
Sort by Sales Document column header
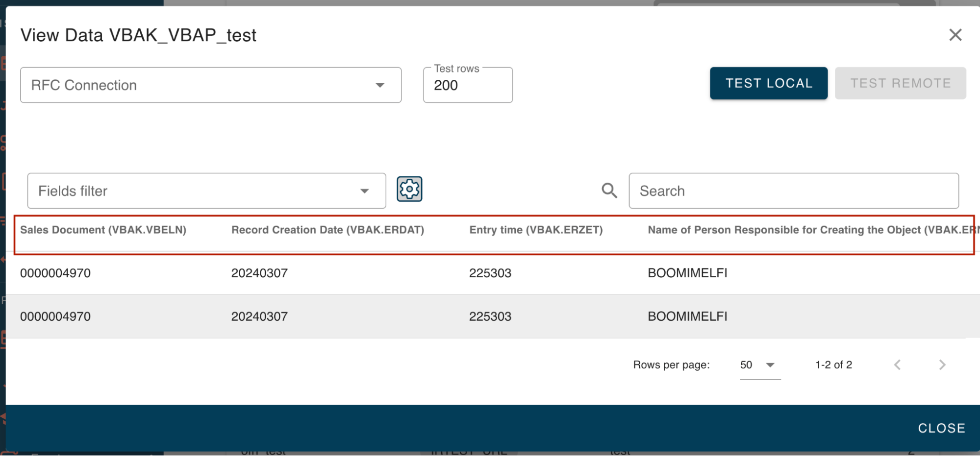(x=103, y=230)
